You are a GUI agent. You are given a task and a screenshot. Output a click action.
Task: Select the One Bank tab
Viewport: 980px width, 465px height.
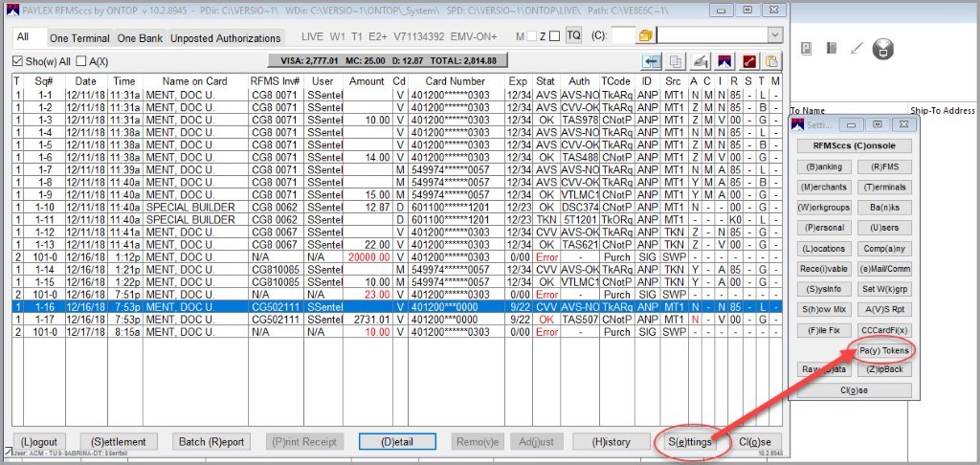click(140, 38)
